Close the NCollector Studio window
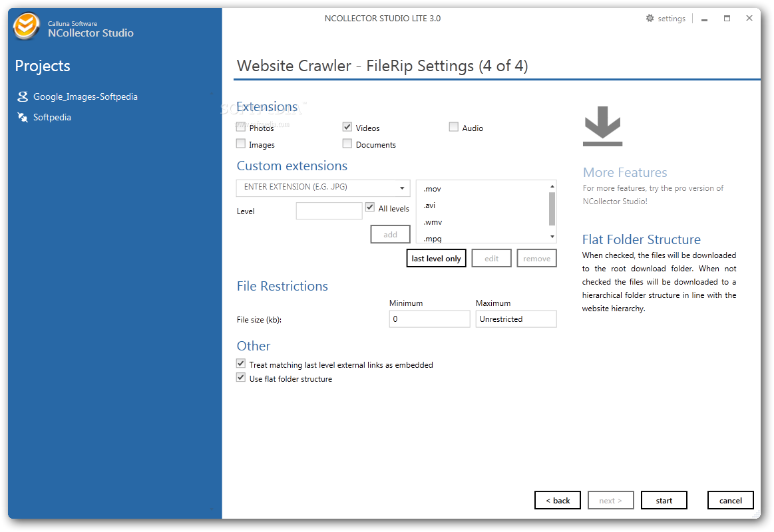This screenshot has height=532, width=774. coord(749,18)
